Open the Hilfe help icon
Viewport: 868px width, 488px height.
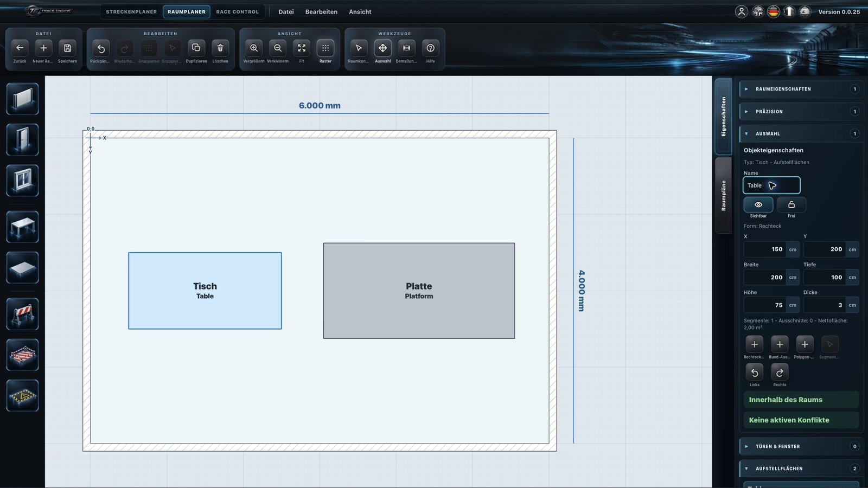(x=430, y=48)
